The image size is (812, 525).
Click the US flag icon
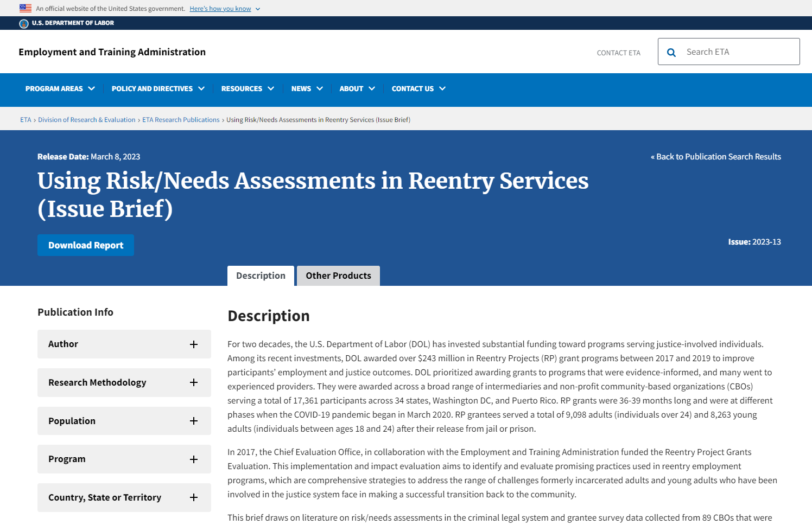(x=26, y=8)
